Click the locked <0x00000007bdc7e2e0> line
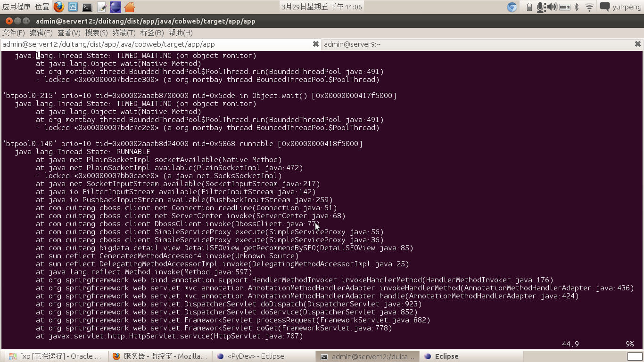The image size is (644, 362). pyautogui.click(x=207, y=128)
